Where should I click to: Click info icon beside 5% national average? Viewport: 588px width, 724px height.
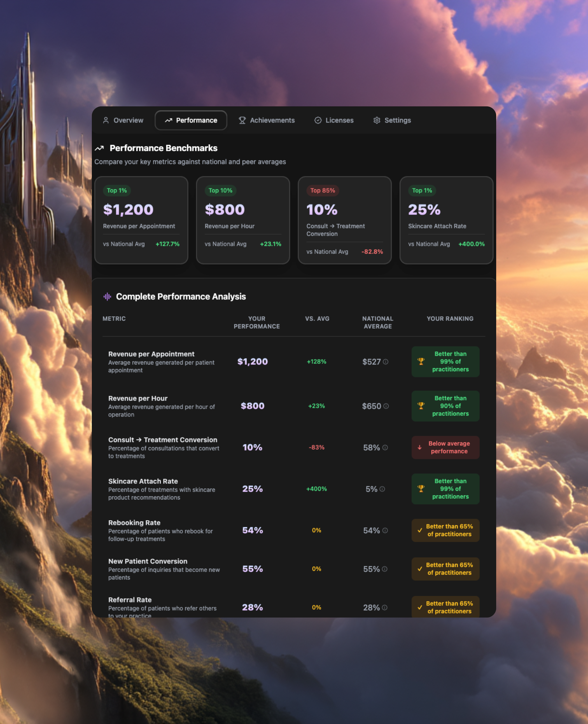click(x=382, y=489)
